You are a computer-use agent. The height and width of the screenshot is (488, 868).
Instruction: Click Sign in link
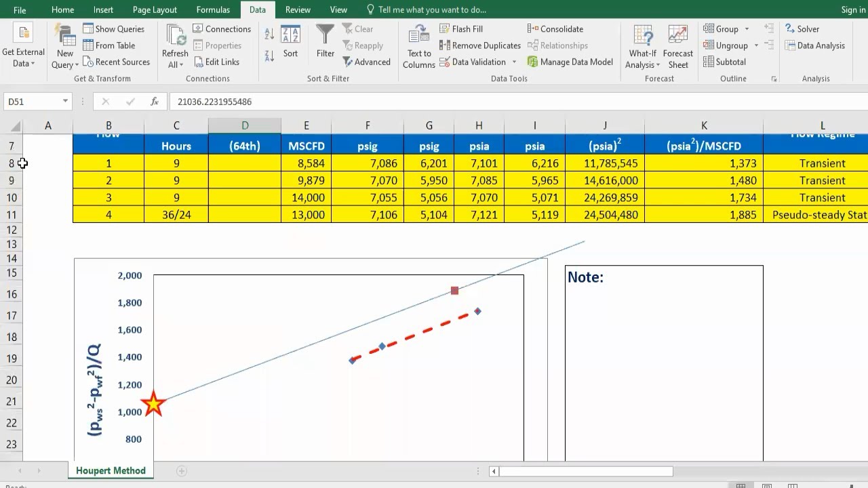tap(853, 9)
